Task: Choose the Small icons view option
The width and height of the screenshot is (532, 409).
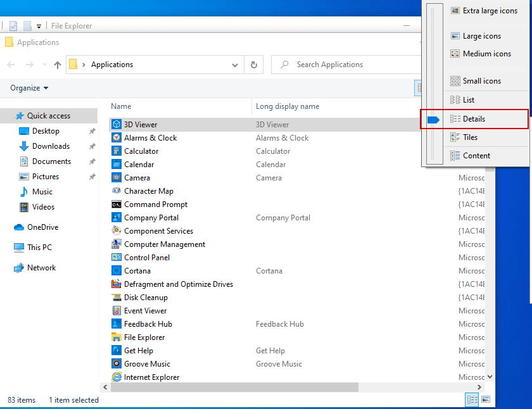Action: (481, 81)
